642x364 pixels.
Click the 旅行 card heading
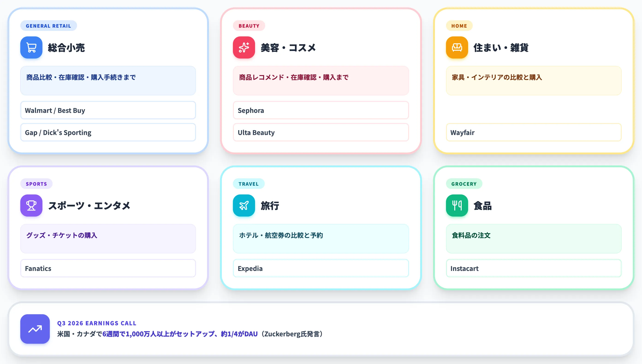[270, 205]
